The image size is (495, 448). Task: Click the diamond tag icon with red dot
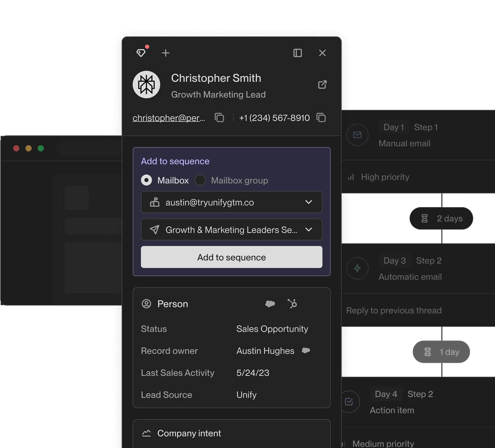pyautogui.click(x=141, y=53)
